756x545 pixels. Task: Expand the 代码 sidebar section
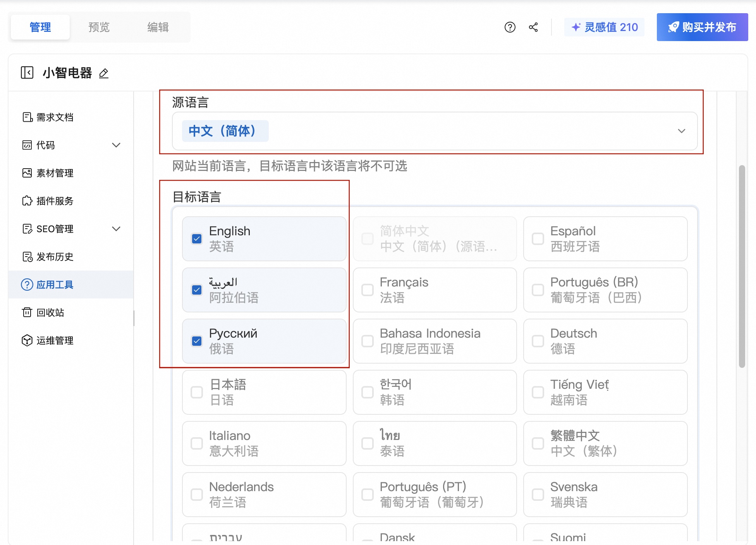click(x=116, y=145)
